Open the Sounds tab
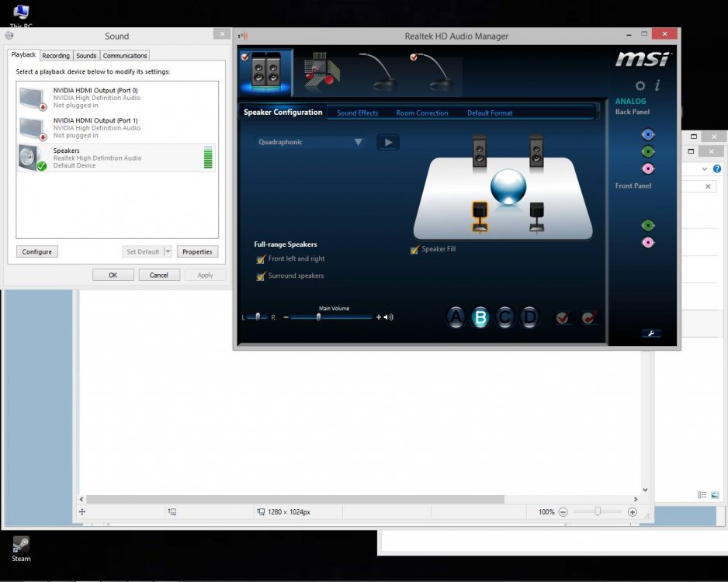Screen dimensions: 728x582 click(x=86, y=55)
